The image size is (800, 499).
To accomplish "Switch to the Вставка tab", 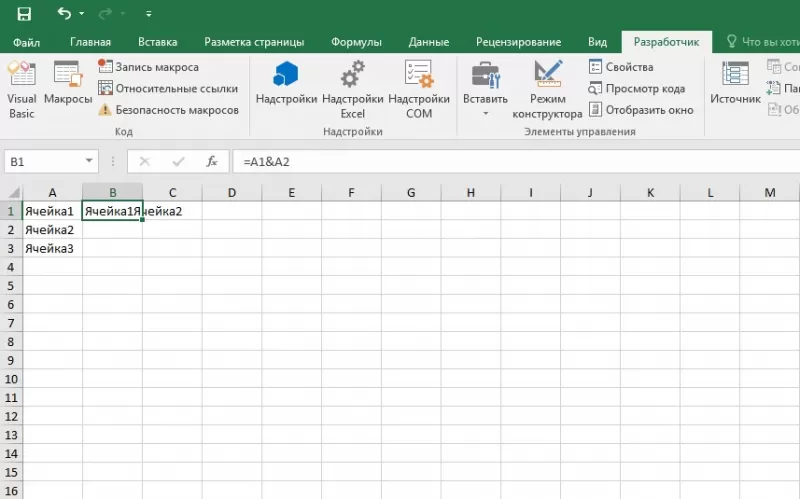I will coord(158,42).
